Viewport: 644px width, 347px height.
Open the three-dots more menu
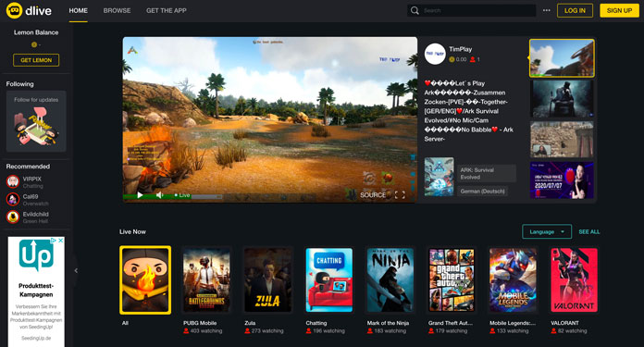point(546,10)
